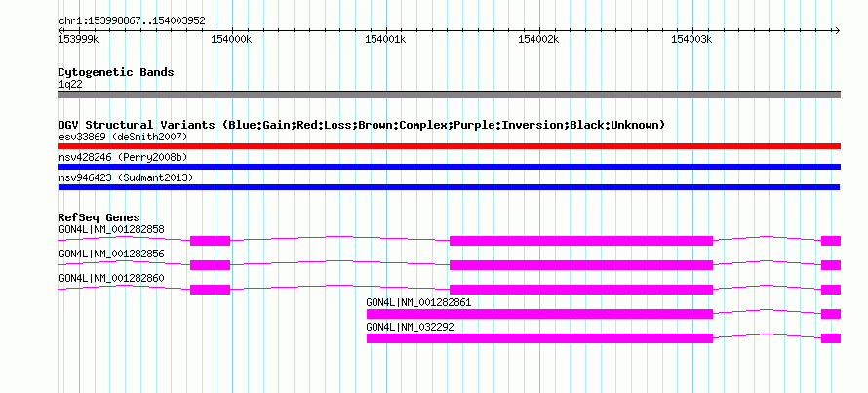Select the RefSeq Genes track title

click(99, 217)
